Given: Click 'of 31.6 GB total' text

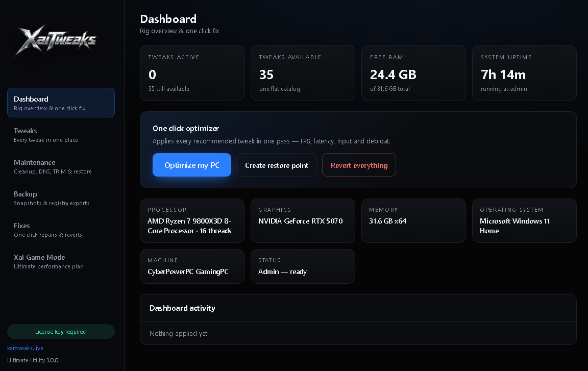Looking at the screenshot, I should (x=389, y=89).
